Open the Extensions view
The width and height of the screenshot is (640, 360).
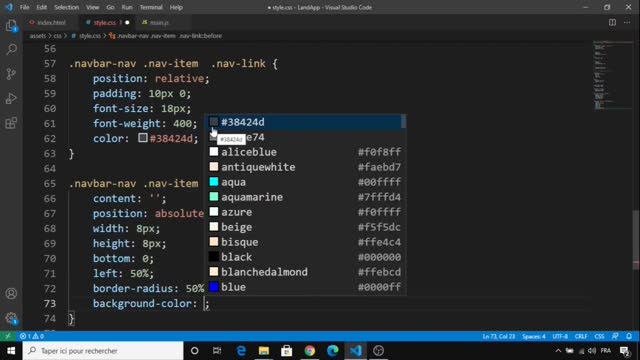(x=11, y=122)
